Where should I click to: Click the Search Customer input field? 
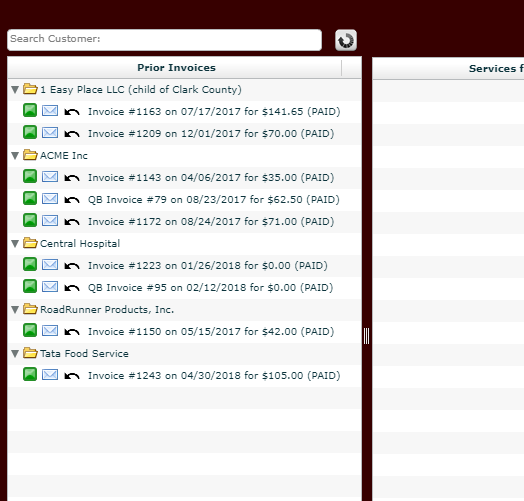(x=164, y=40)
